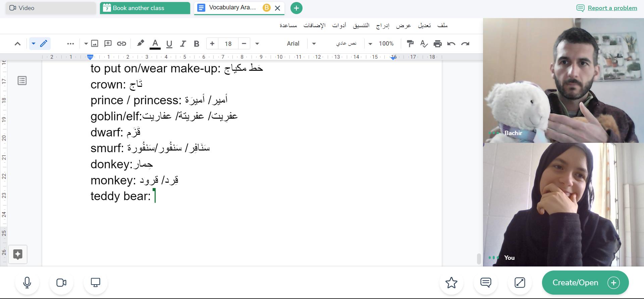The width and height of the screenshot is (644, 299).
Task: Add a comment from the toolbar
Action: pos(108,44)
